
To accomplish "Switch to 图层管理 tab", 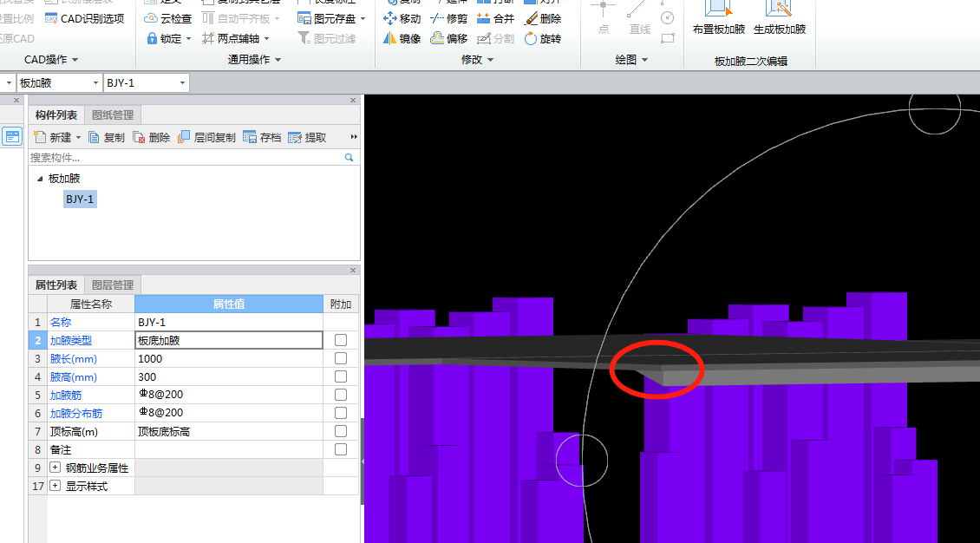I will [x=113, y=285].
